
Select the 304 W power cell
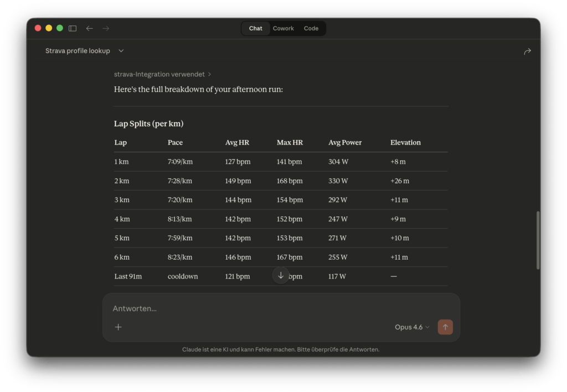(x=338, y=162)
